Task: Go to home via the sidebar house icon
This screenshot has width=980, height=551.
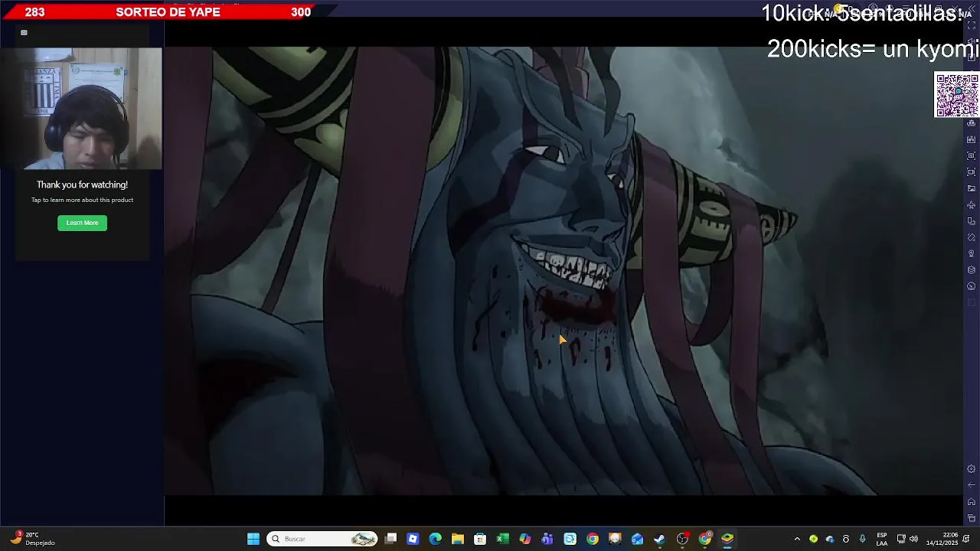Action: [x=972, y=501]
